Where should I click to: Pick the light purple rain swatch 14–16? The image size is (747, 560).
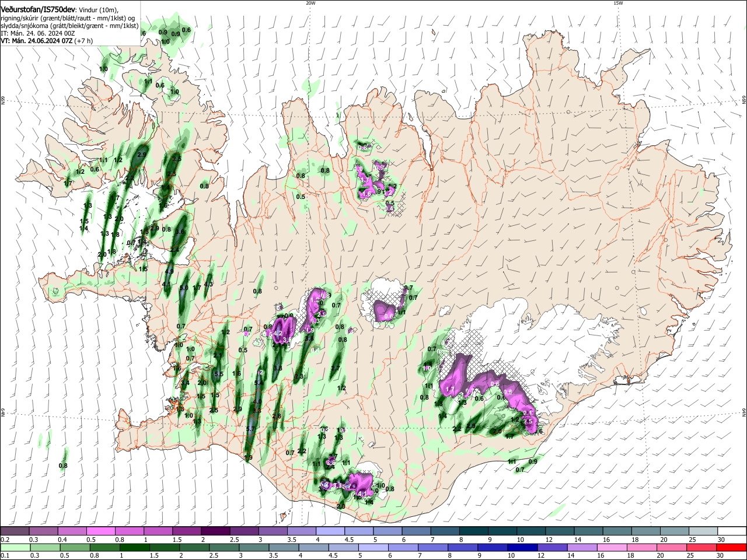tap(582, 547)
